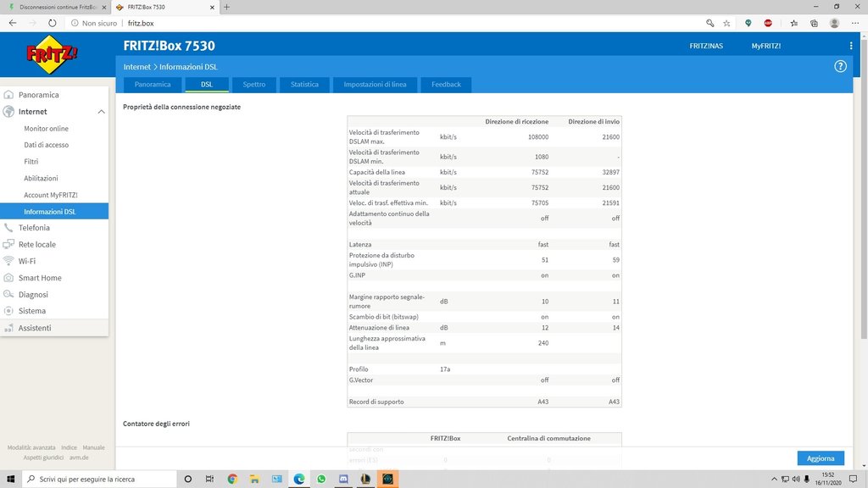
Task: Click Internet in the breadcrumb
Action: tap(136, 67)
